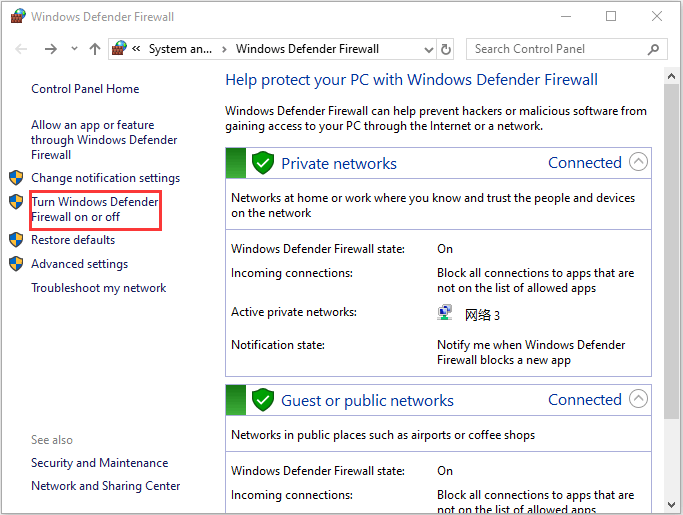
Task: Click the Windows Defender Firewall title bar icon
Action: tap(18, 17)
